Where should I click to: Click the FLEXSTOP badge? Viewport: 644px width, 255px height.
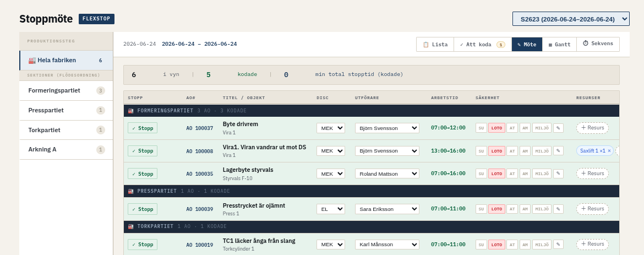click(96, 19)
